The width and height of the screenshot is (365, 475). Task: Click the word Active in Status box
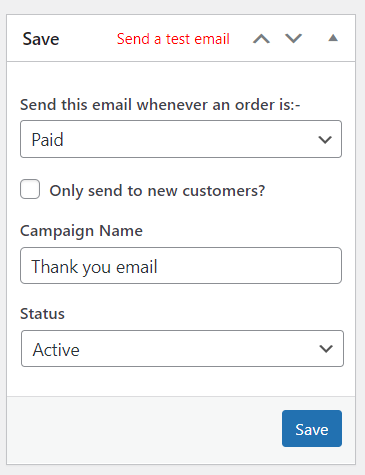tap(56, 350)
